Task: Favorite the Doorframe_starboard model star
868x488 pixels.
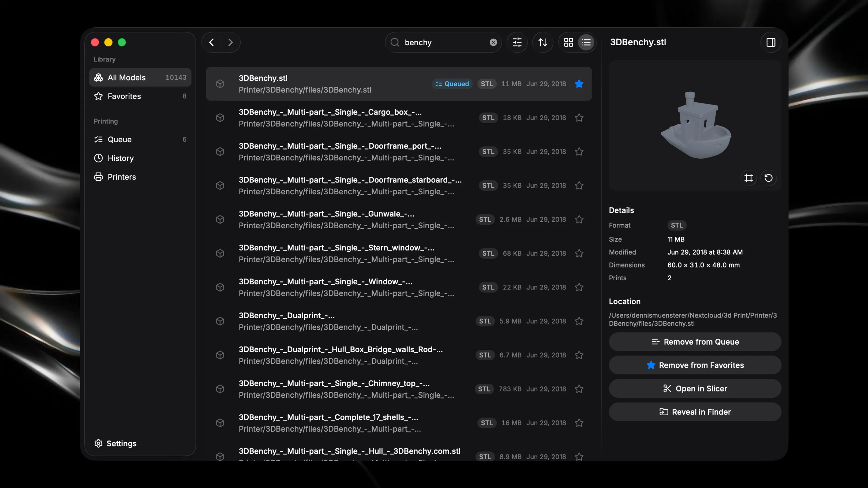Action: click(x=579, y=185)
